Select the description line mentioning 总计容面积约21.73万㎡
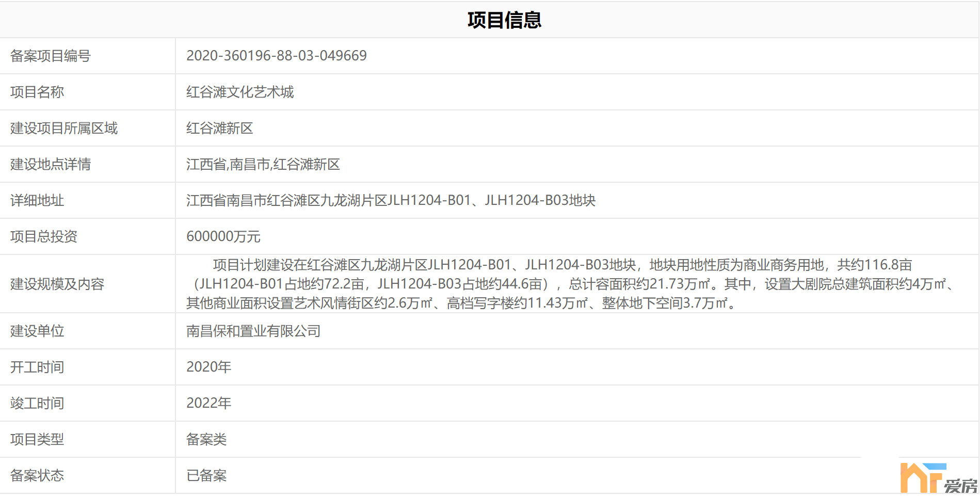Image resolution: width=980 pixels, height=497 pixels. click(572, 284)
